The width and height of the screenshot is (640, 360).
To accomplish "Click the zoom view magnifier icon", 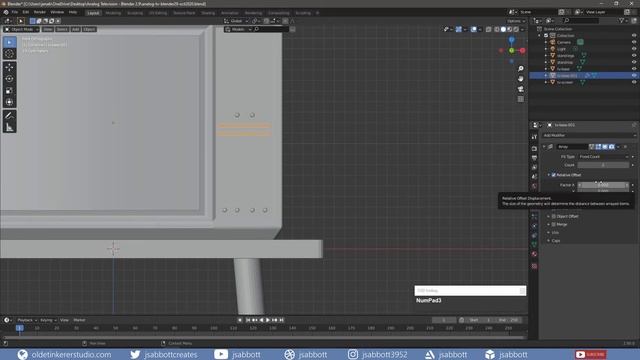I will (520, 69).
